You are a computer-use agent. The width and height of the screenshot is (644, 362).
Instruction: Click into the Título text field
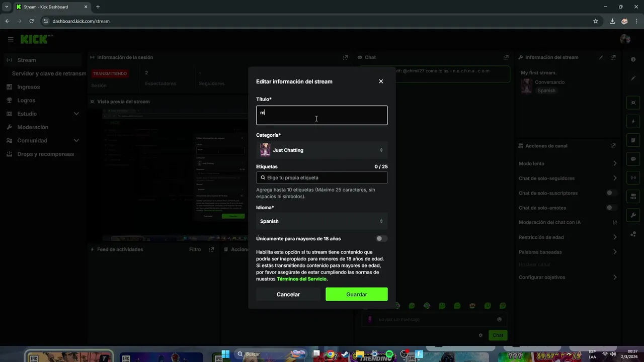322,115
